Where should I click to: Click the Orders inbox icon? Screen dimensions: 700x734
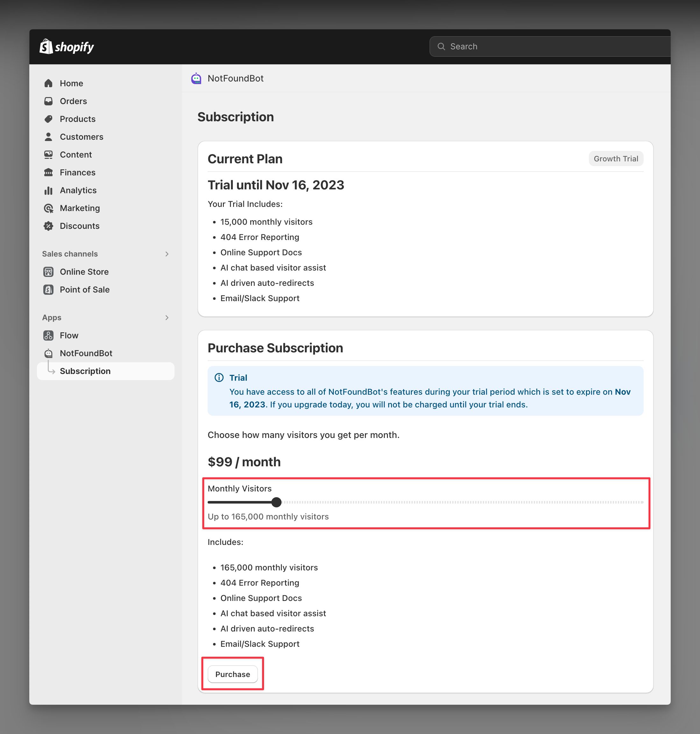pos(48,101)
